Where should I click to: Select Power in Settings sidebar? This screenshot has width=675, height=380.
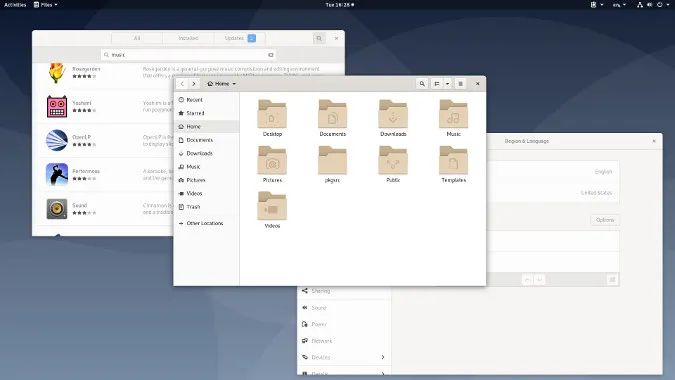pyautogui.click(x=344, y=324)
